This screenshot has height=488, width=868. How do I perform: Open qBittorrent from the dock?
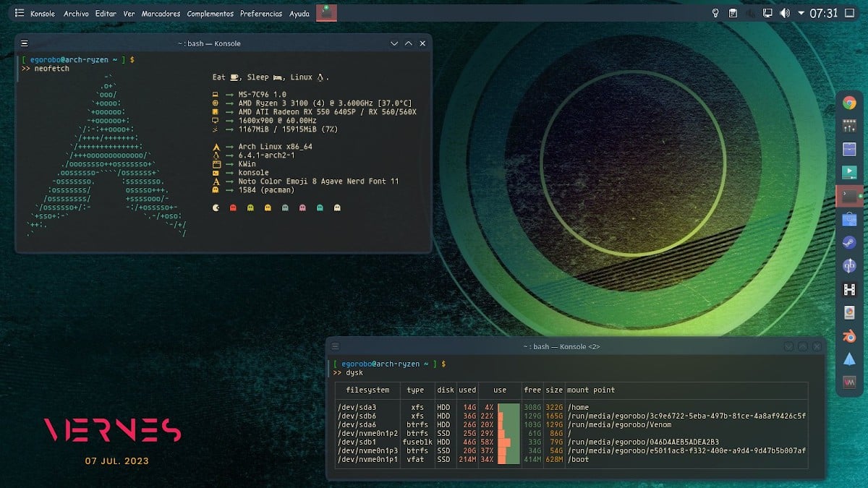(849, 266)
